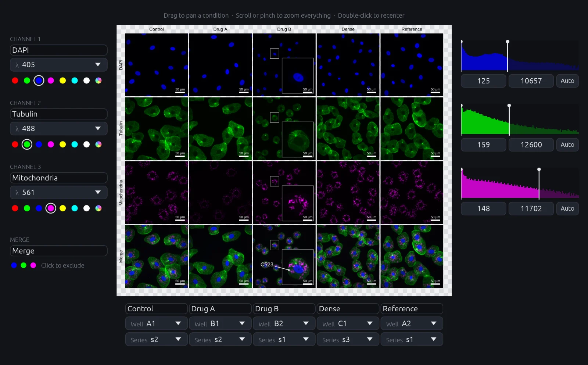
Task: Open the 405 wavelength dropdown
Action: click(58, 65)
